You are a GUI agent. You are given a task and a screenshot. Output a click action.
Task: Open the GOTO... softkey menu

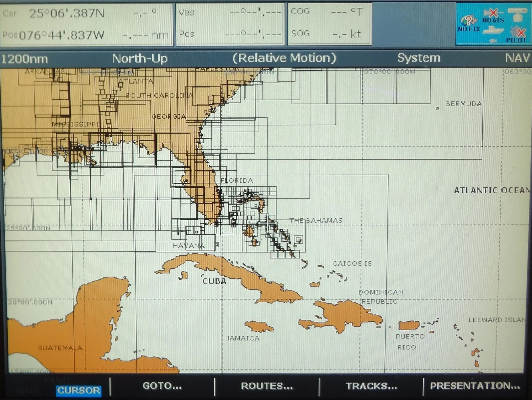(162, 386)
